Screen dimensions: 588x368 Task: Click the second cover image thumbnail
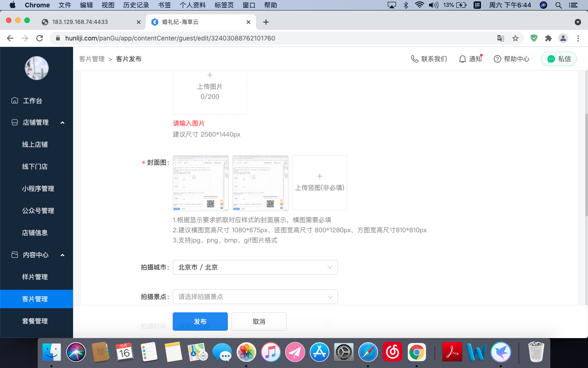click(x=260, y=183)
